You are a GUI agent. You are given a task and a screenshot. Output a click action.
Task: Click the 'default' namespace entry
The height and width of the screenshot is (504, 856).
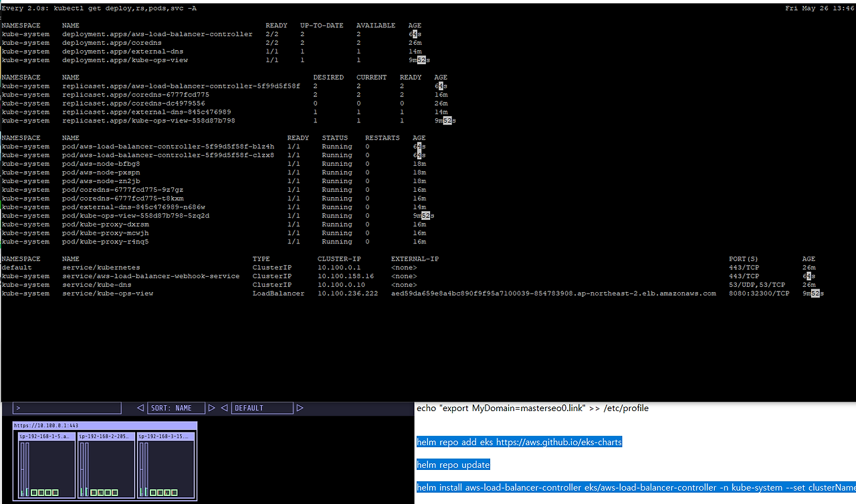[17, 267]
